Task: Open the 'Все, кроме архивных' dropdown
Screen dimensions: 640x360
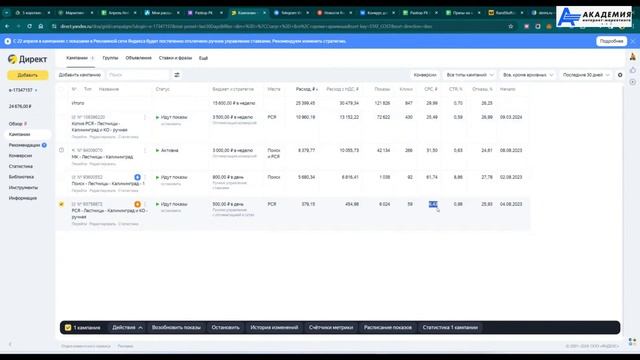Action: 528,75
